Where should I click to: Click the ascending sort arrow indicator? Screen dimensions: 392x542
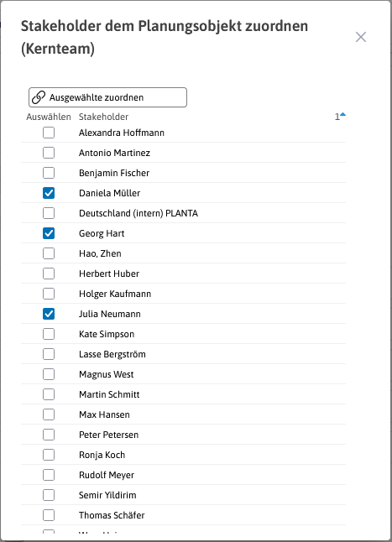tap(342, 115)
